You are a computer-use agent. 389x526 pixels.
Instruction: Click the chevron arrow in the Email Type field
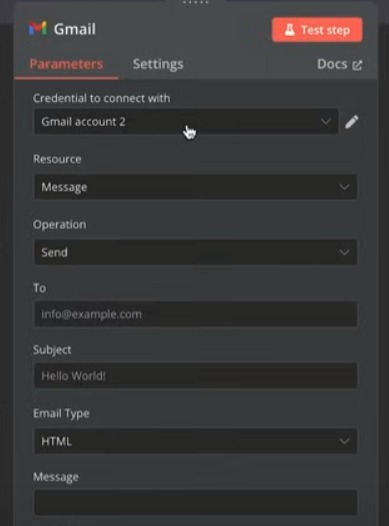344,441
